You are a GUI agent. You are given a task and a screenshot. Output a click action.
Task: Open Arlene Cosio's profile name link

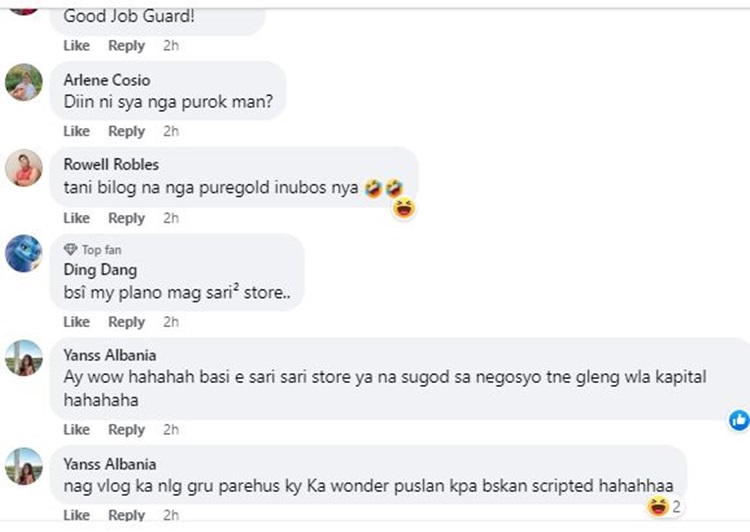coord(107,80)
